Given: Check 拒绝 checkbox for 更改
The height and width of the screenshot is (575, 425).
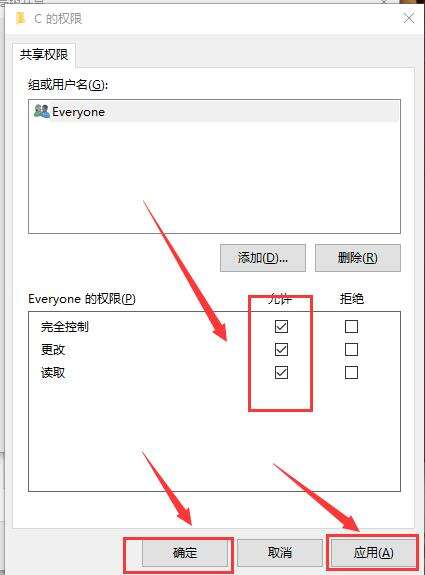Looking at the screenshot, I should pyautogui.click(x=351, y=349).
